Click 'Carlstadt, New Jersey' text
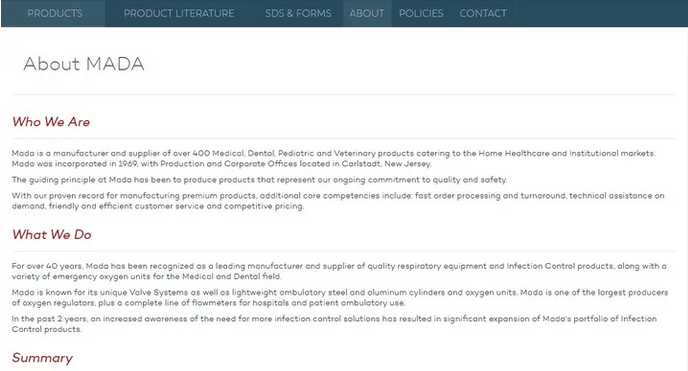The image size is (688, 371). (387, 164)
